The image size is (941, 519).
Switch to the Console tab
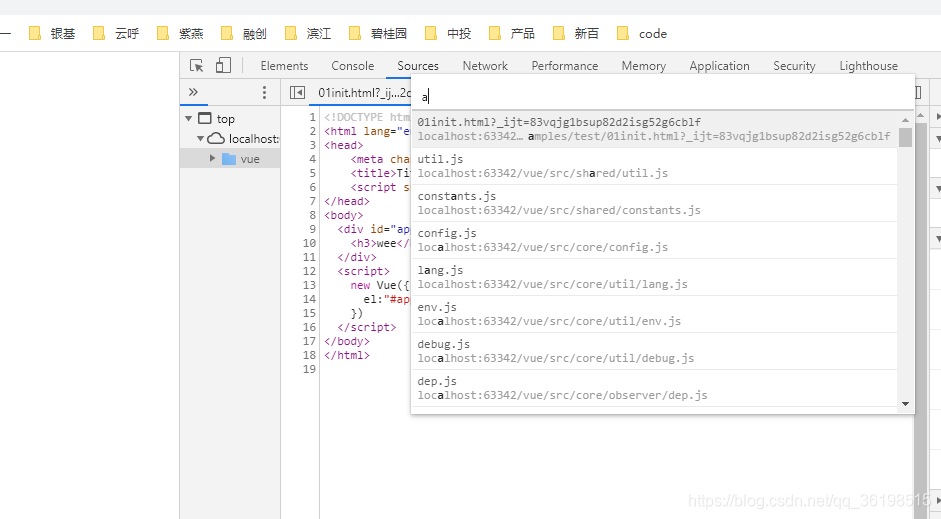352,66
